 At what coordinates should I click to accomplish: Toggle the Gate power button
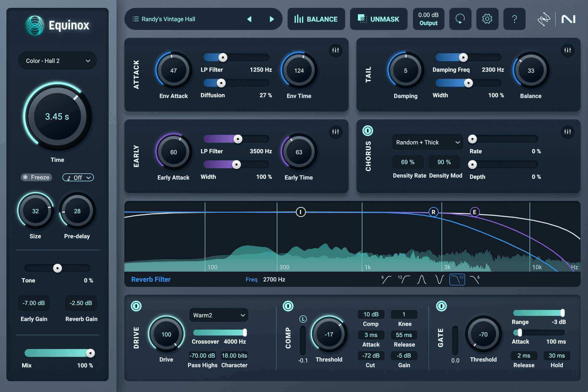[x=441, y=306]
